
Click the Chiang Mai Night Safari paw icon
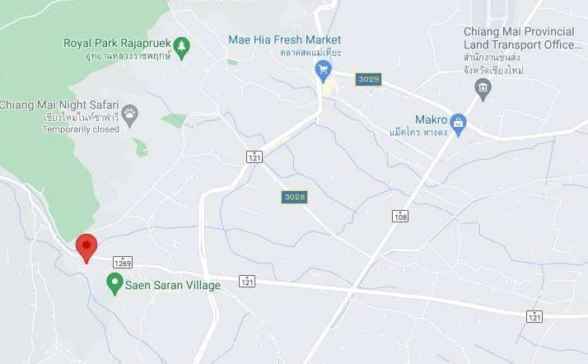tap(130, 115)
